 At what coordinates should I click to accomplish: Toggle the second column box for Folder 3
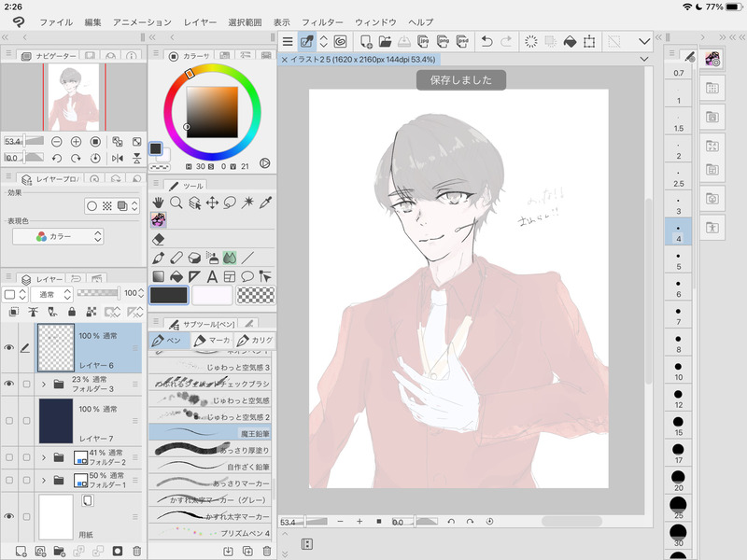pyautogui.click(x=26, y=384)
